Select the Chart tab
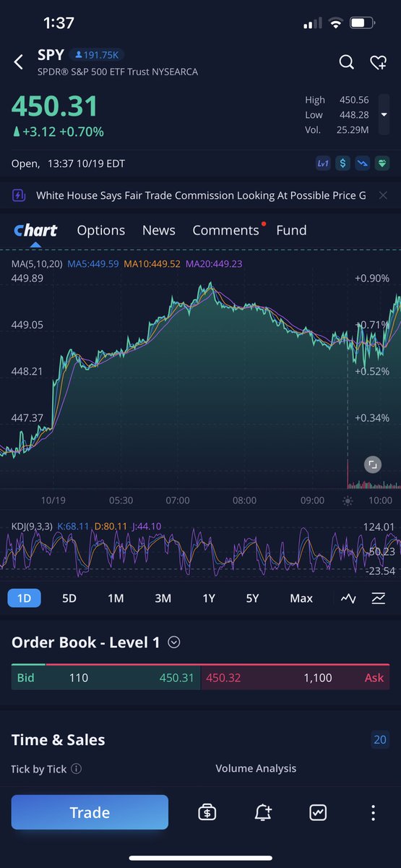 (35, 230)
